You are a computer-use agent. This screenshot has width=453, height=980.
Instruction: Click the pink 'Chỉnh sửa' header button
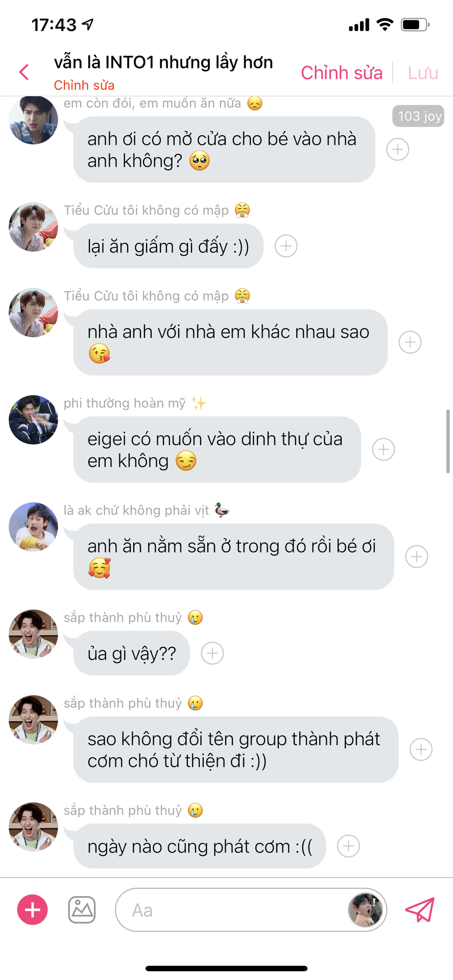[x=342, y=72]
